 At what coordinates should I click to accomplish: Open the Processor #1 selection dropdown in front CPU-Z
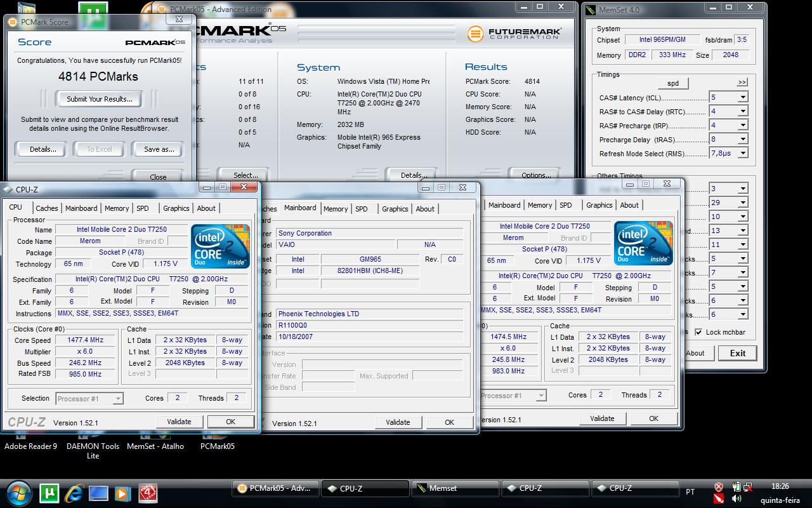click(117, 399)
